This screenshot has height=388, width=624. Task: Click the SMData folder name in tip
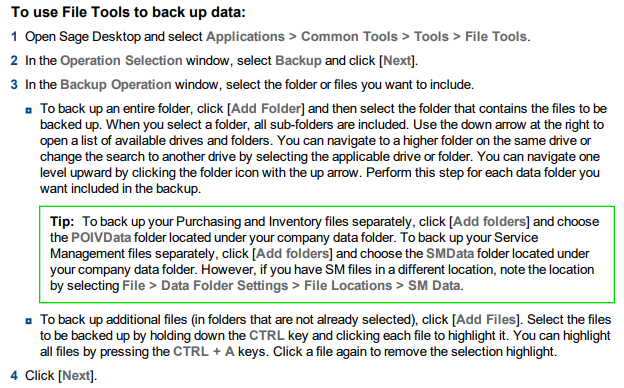[450, 253]
